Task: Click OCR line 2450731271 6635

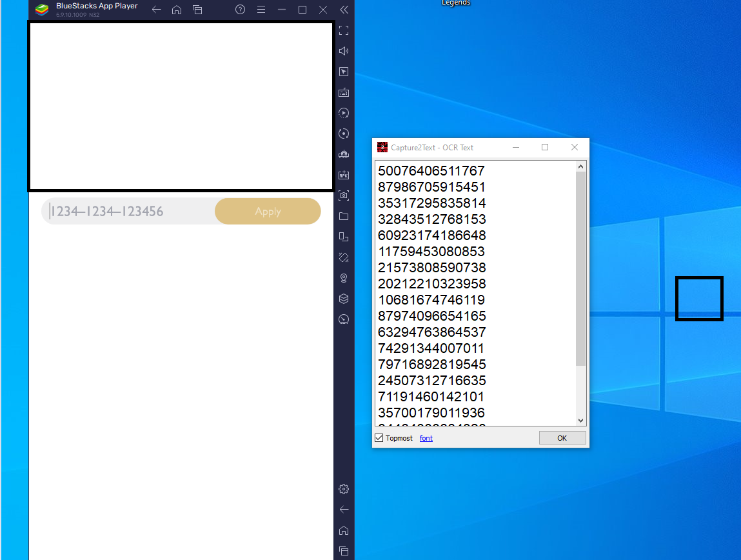Action: [432, 380]
